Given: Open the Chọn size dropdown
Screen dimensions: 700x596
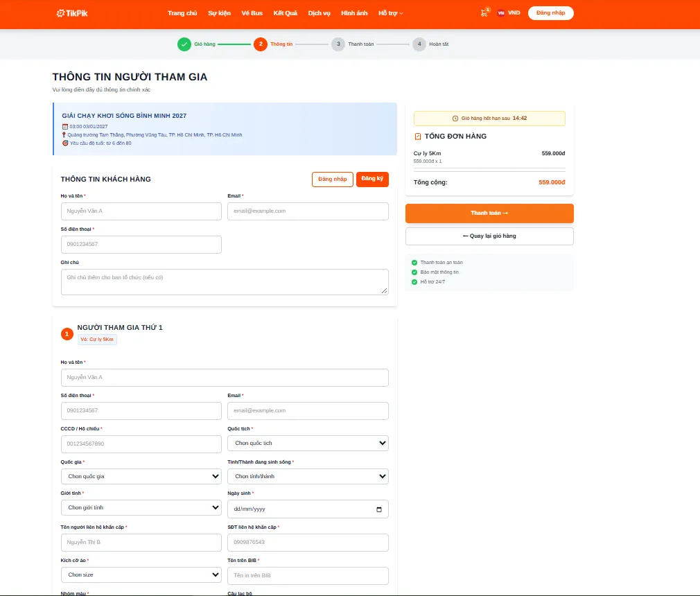Looking at the screenshot, I should click(x=141, y=575).
